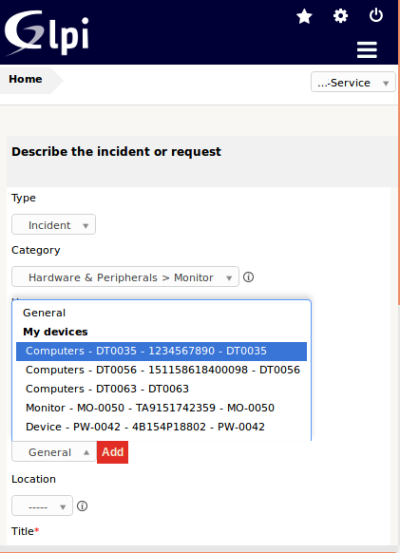Show location info icon

82,506
